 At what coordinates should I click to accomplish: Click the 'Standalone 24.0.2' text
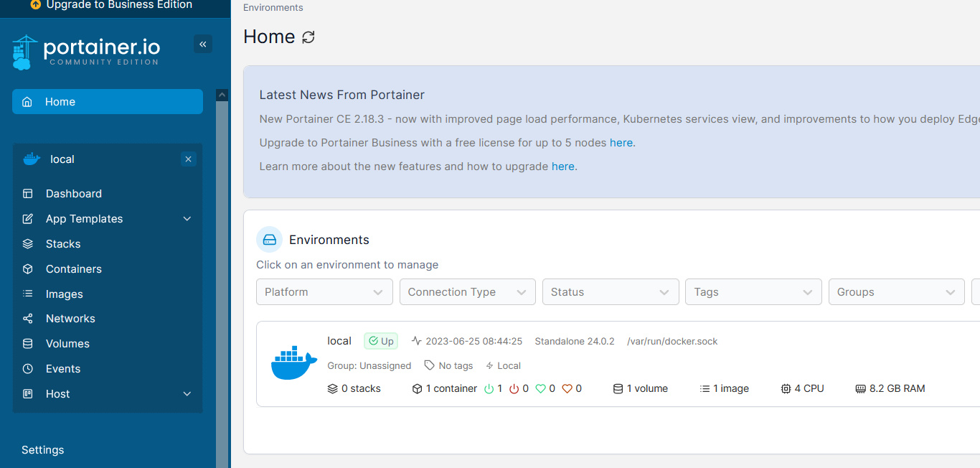click(575, 341)
